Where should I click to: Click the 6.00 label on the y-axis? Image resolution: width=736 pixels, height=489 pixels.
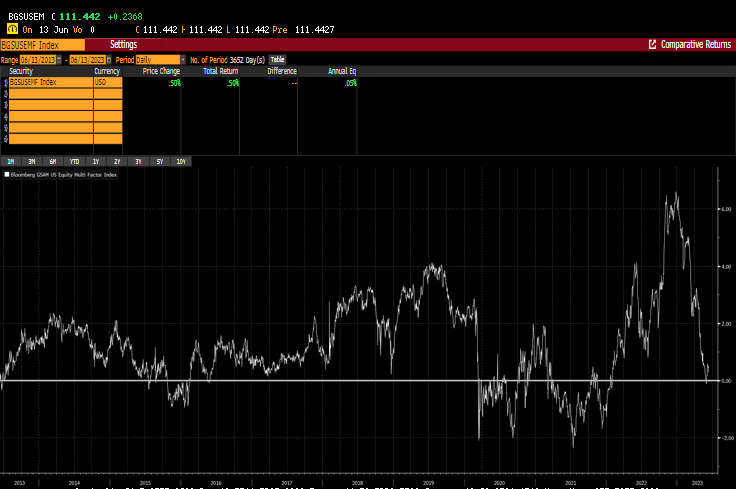[726, 209]
